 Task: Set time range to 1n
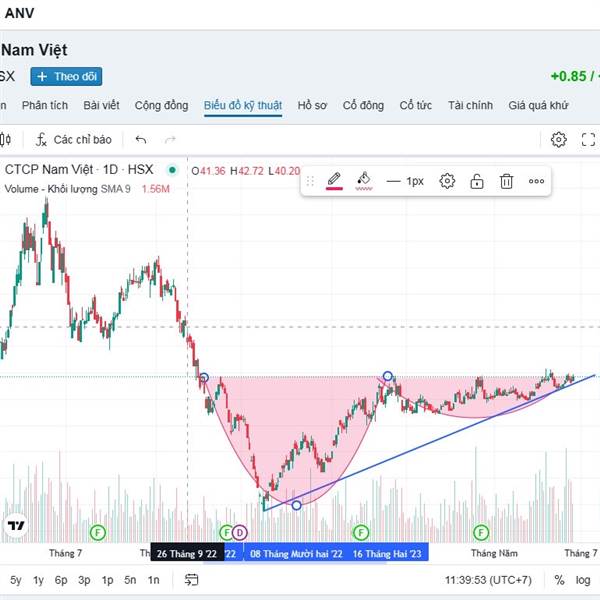coord(153,580)
